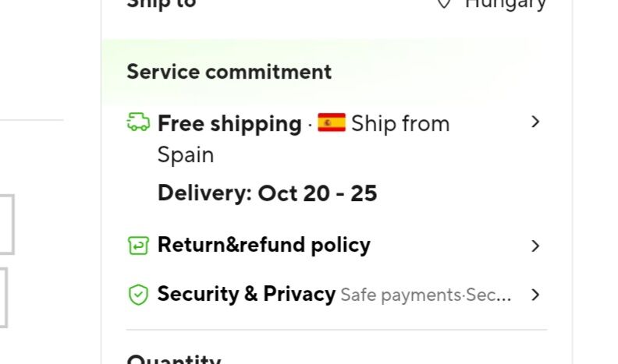
Task: Select the lower partially visible box on left edge
Action: 4,297
